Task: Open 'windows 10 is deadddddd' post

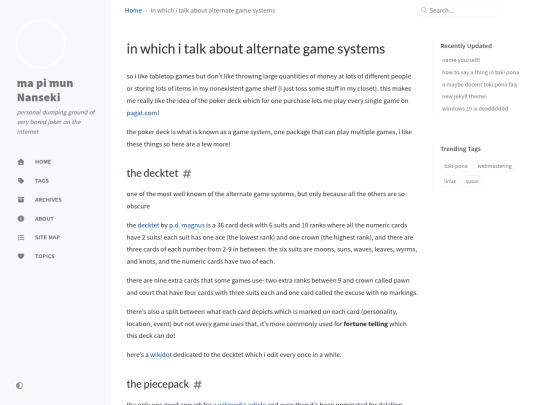Action: click(475, 108)
